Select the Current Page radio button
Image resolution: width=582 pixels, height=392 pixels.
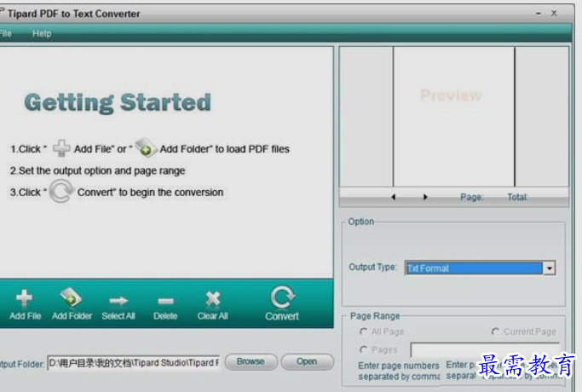click(495, 331)
